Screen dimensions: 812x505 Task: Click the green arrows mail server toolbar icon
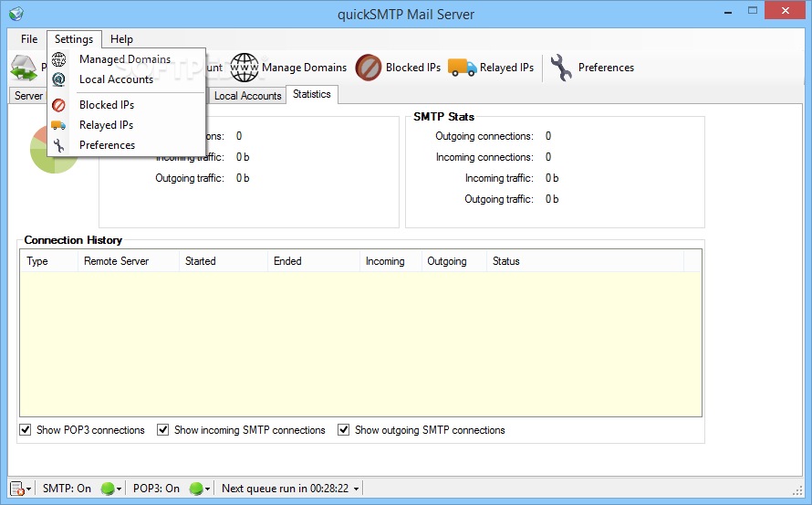pyautogui.click(x=24, y=68)
